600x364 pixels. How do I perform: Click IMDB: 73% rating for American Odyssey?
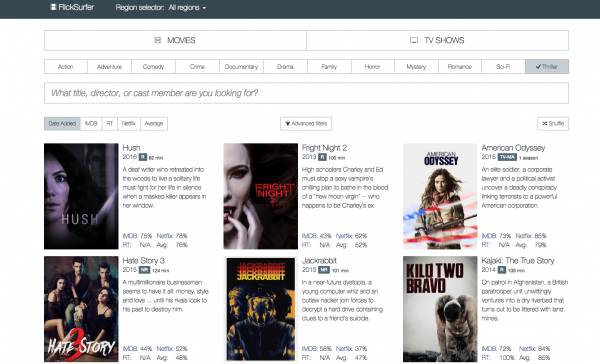point(496,236)
